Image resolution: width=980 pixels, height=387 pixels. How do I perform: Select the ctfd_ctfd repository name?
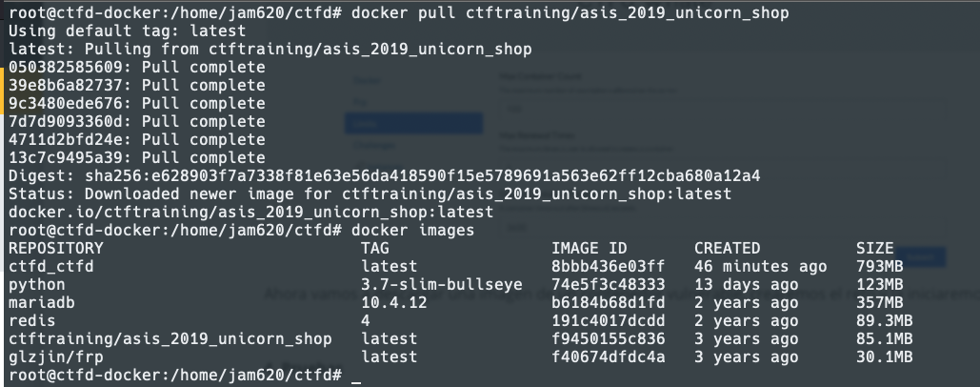(50, 267)
